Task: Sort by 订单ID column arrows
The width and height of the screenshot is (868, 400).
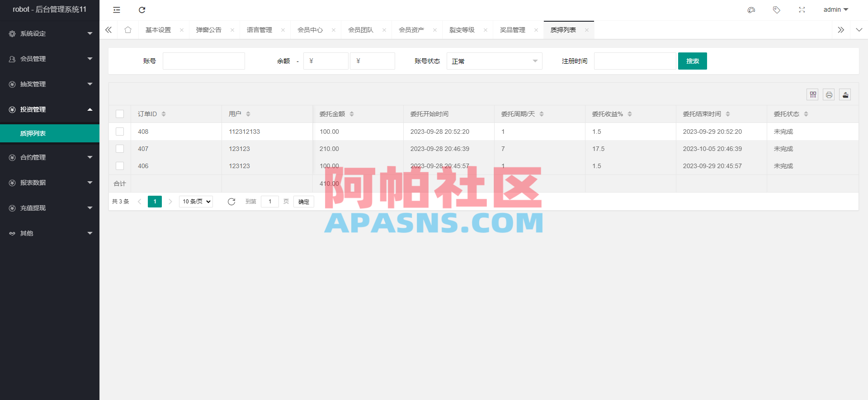Action: pyautogui.click(x=164, y=114)
